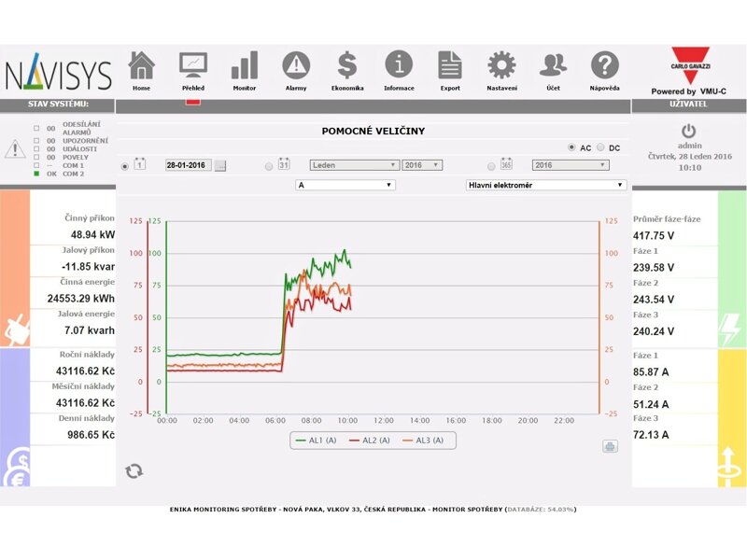The height and width of the screenshot is (560, 747).
Task: Open Nastavení gear icon
Action: [x=501, y=65]
